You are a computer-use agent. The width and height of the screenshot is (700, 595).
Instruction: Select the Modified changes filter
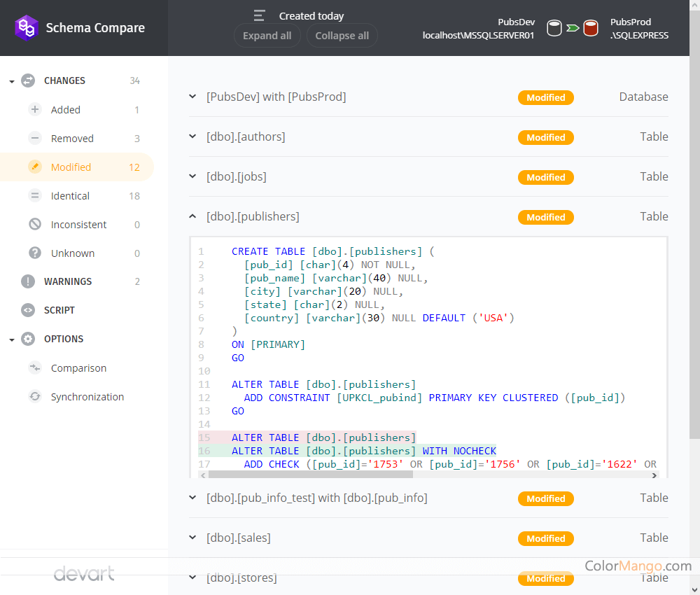coord(77,167)
